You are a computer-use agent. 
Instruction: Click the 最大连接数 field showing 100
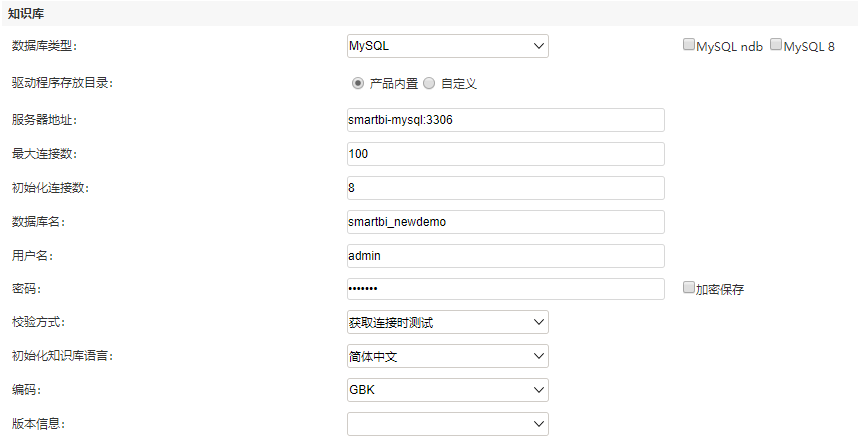[506, 154]
